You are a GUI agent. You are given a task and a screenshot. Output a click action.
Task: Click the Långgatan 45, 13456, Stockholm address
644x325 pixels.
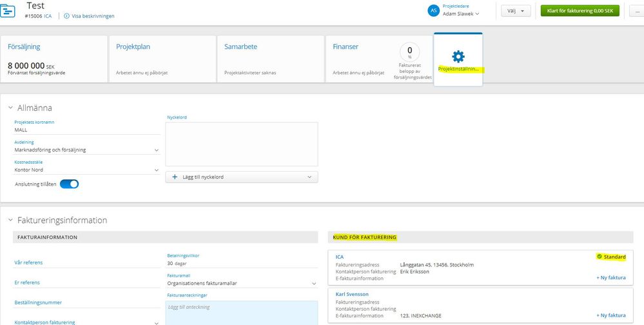(x=436, y=265)
